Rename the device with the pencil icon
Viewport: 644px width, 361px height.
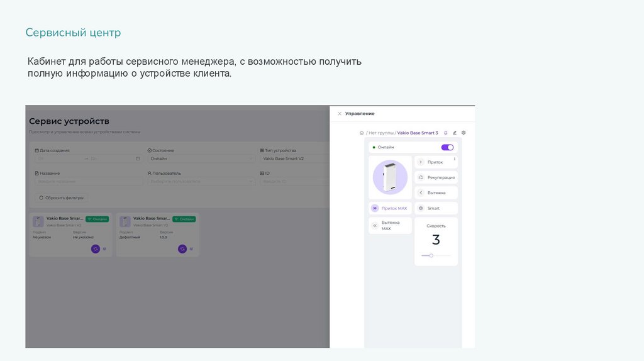455,133
